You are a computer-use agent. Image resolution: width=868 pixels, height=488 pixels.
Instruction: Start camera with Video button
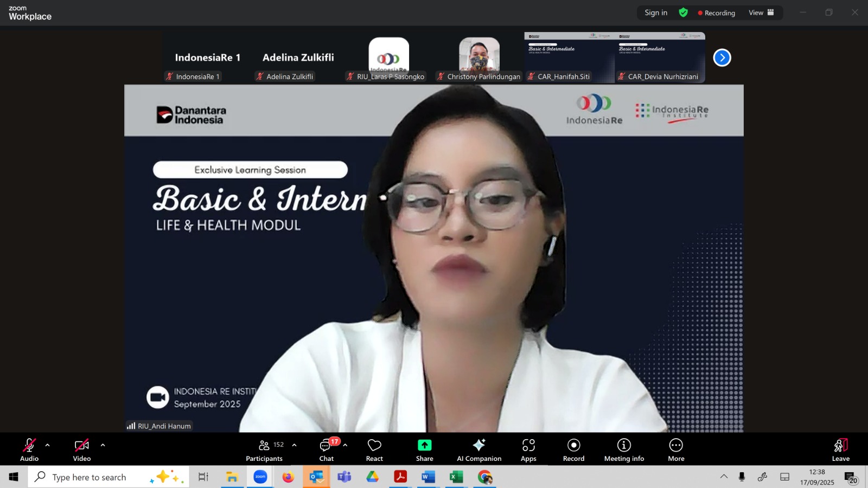[x=82, y=450]
